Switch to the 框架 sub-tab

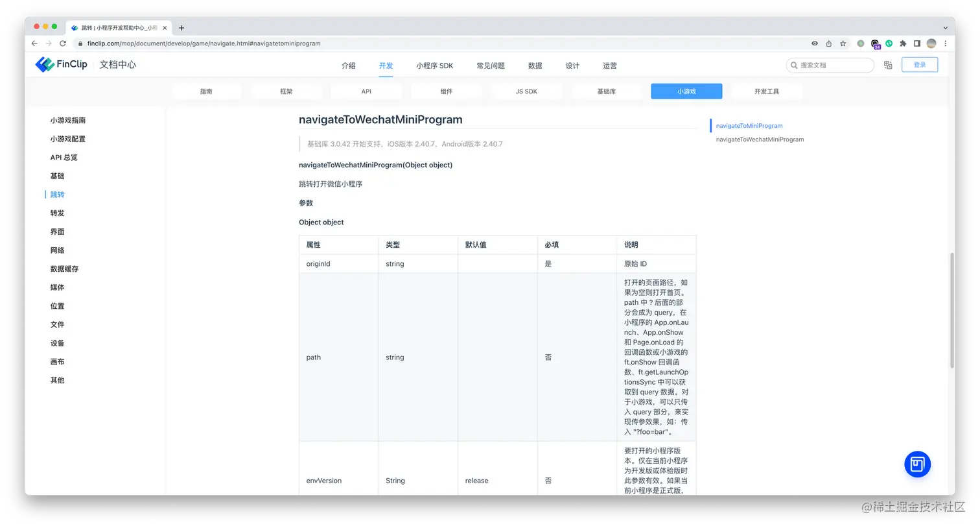[x=286, y=91]
